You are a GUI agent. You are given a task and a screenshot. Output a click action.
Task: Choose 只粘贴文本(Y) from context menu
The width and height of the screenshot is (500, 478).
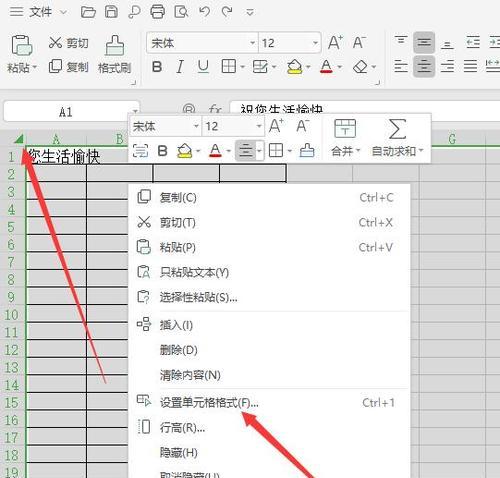coord(269,272)
